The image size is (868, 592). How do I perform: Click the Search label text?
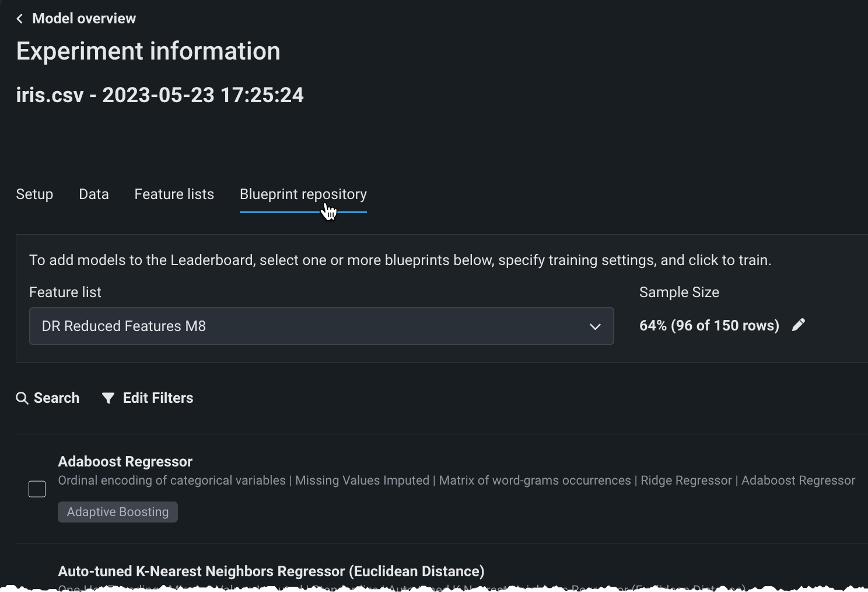tap(57, 398)
